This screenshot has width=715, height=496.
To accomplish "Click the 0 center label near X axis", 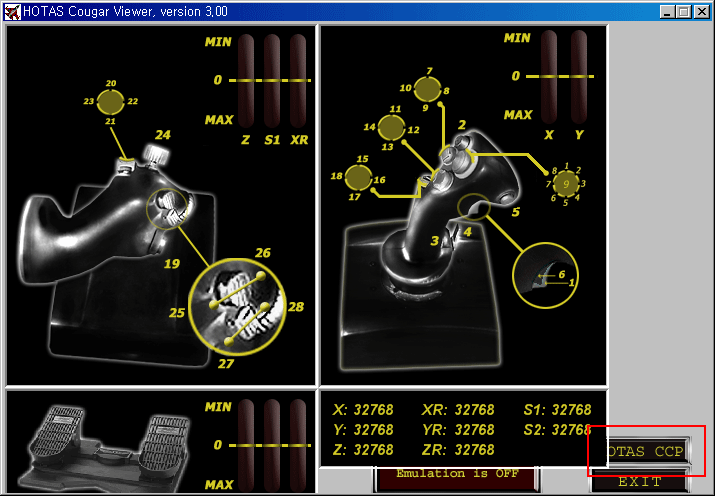I will 515,76.
